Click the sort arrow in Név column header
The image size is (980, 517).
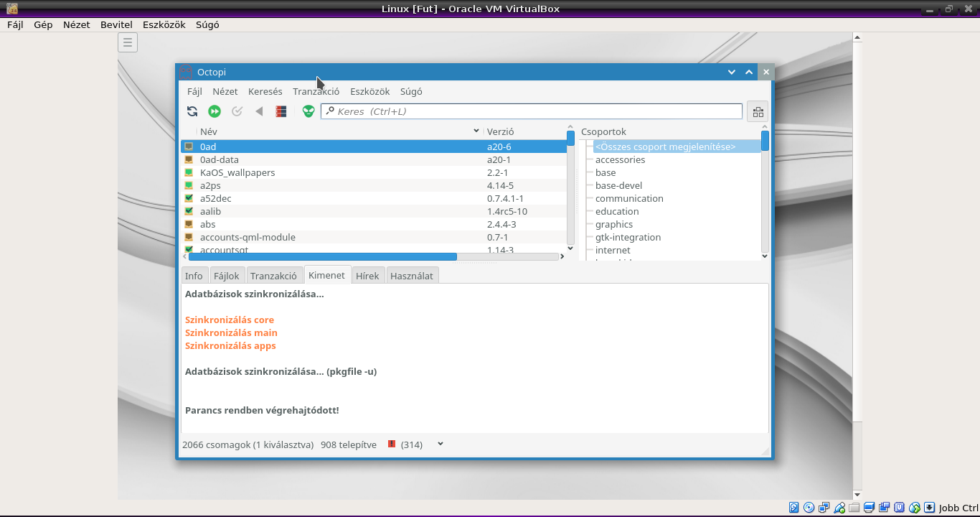pyautogui.click(x=476, y=131)
